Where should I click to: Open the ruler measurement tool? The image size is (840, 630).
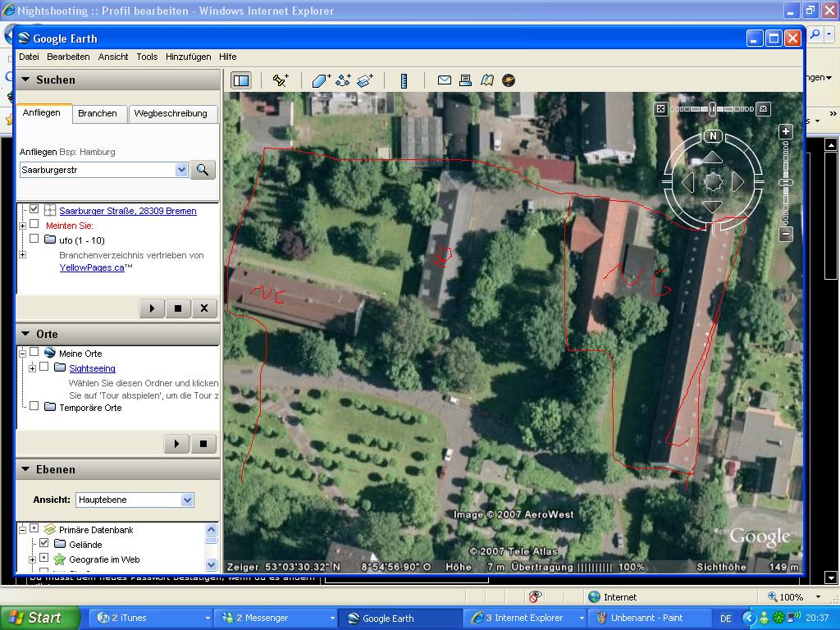[x=404, y=80]
